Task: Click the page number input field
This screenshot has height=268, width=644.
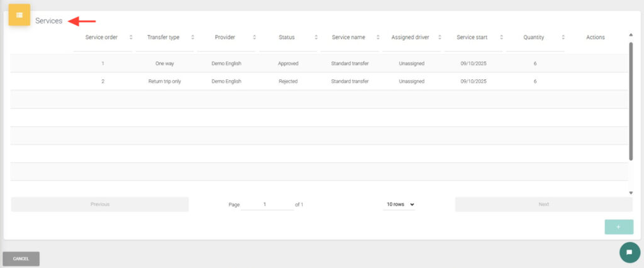Action: pyautogui.click(x=267, y=204)
